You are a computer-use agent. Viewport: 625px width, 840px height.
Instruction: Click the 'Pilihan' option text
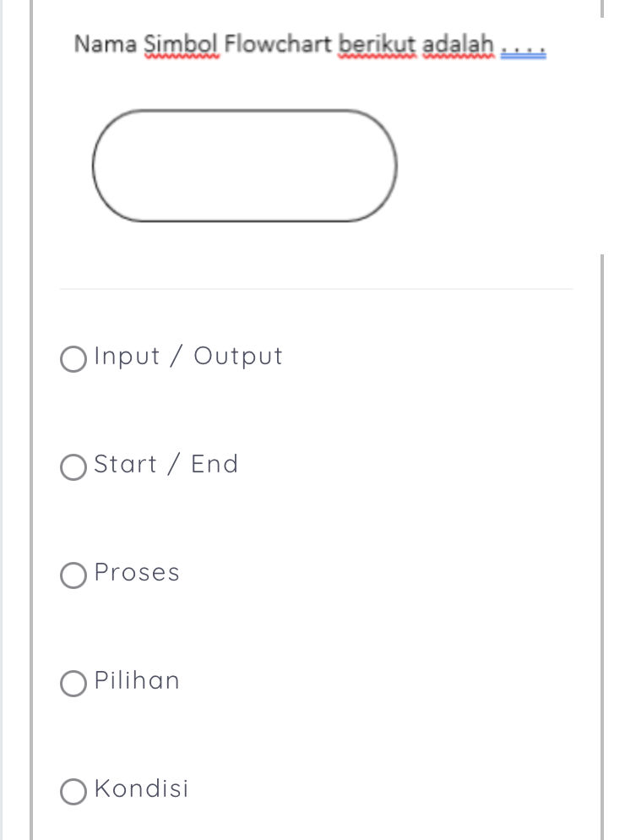[x=137, y=681]
